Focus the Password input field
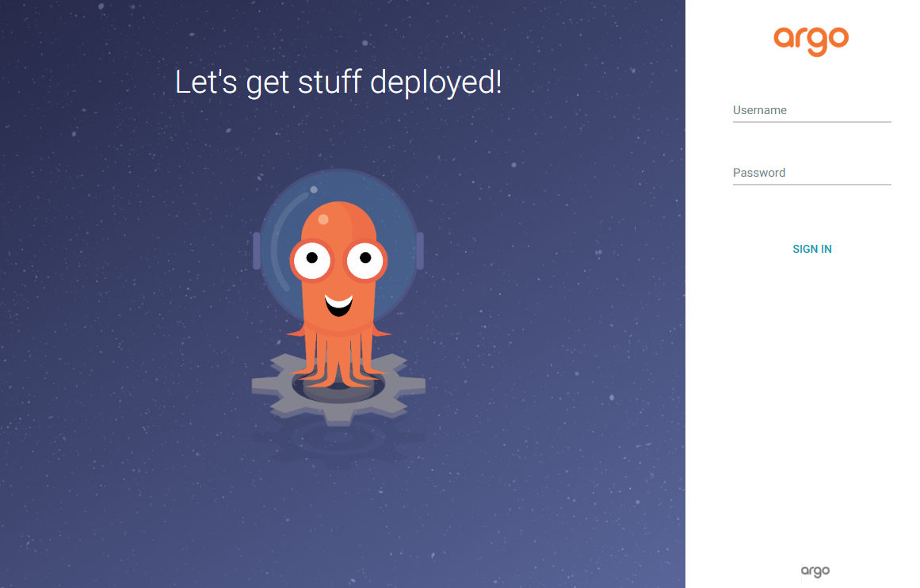Screen dimensions: 920x588 (x=811, y=173)
